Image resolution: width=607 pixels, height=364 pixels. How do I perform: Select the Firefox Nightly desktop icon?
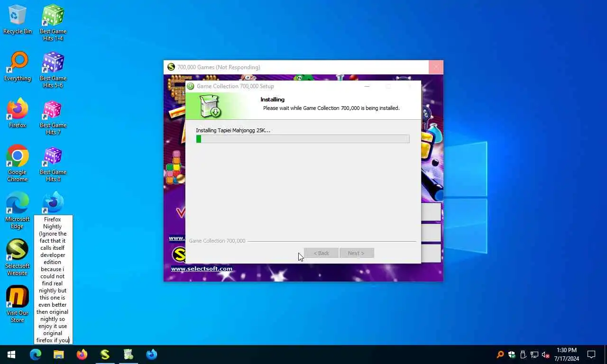click(x=53, y=203)
